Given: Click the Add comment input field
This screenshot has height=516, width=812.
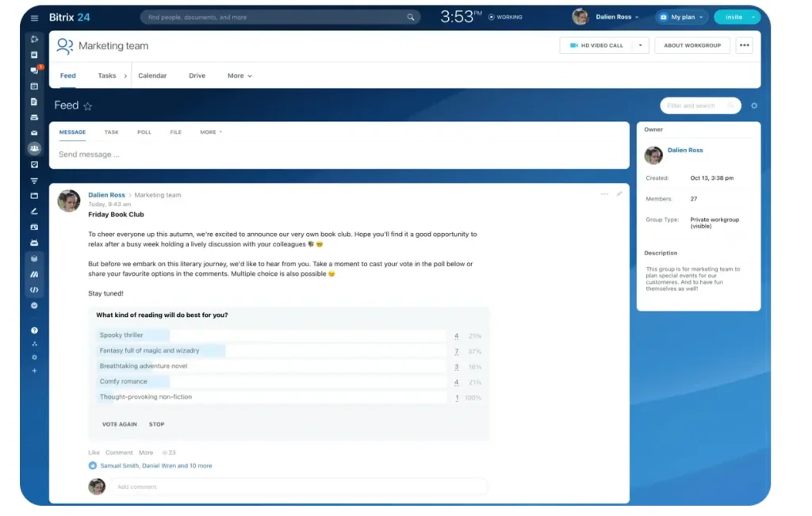Looking at the screenshot, I should coord(298,487).
